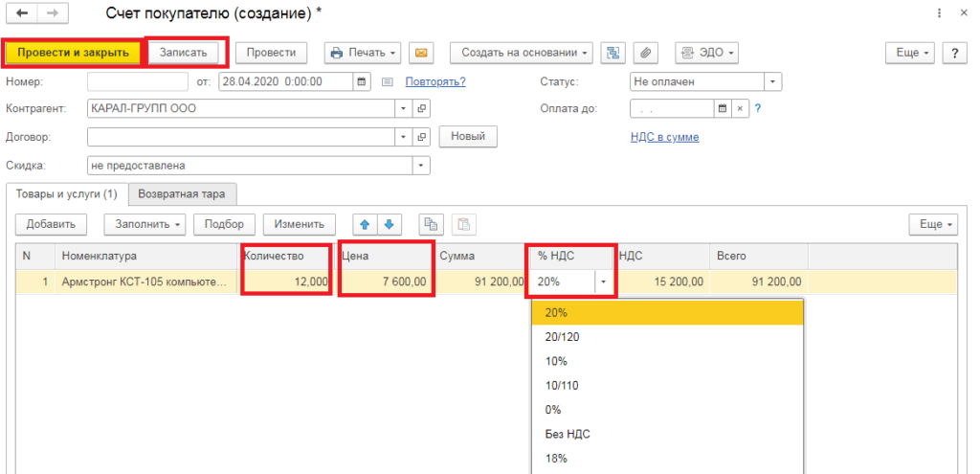Image resolution: width=980 pixels, height=474 pixels.
Task: Move row down with blue arrow
Action: pyautogui.click(x=389, y=224)
